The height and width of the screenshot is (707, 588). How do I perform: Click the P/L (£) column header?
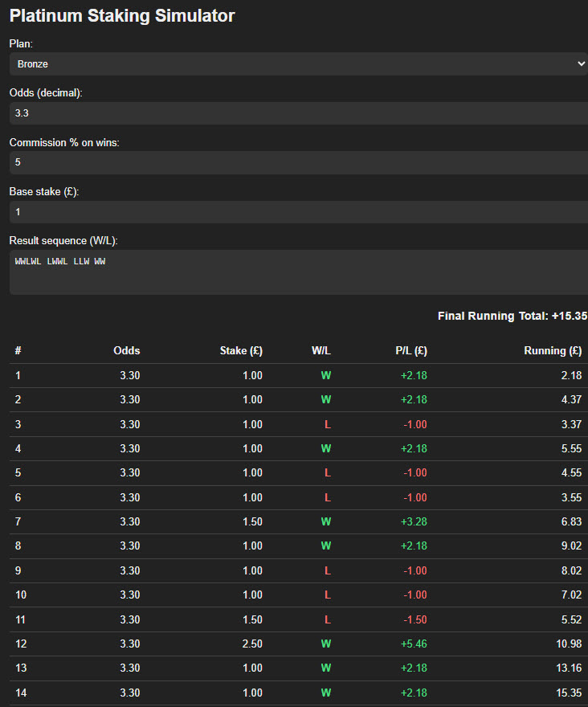410,351
